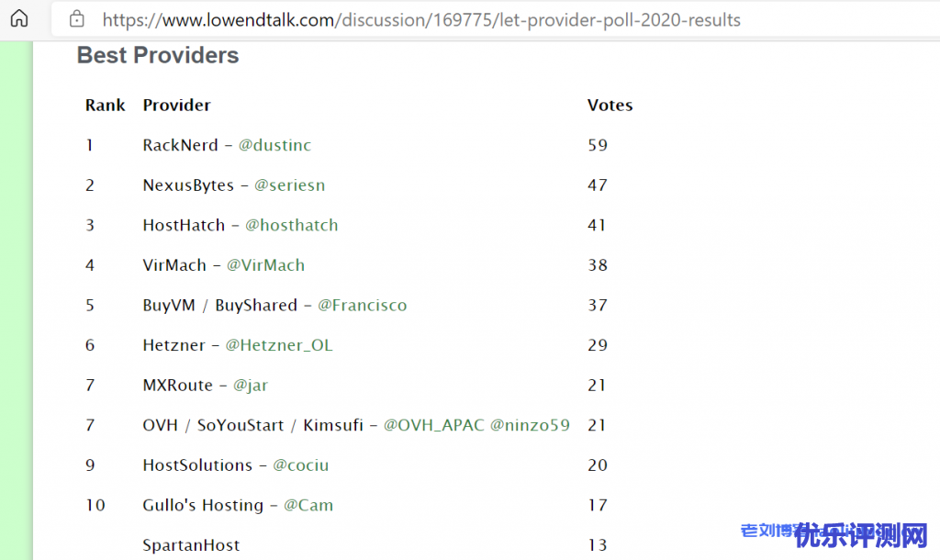Click the Best Providers heading
This screenshot has width=940, height=560.
tap(158, 55)
